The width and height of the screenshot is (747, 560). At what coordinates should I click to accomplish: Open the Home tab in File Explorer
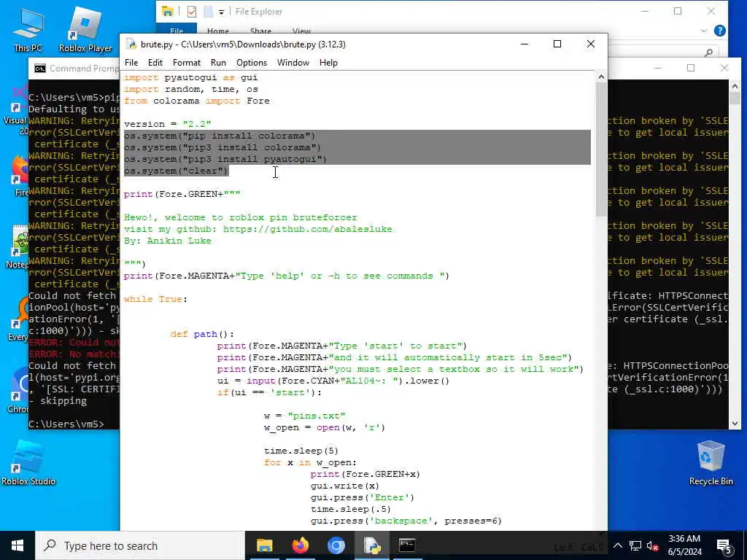click(x=217, y=31)
